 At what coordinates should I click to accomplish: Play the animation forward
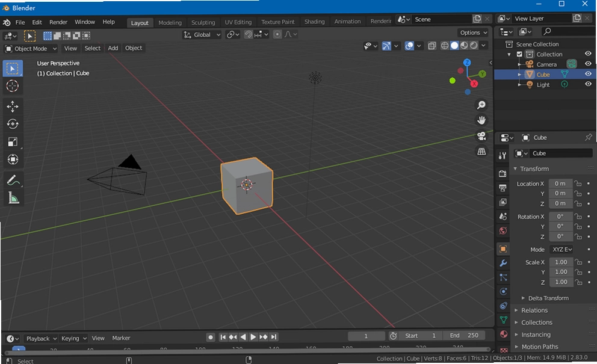[253, 337]
